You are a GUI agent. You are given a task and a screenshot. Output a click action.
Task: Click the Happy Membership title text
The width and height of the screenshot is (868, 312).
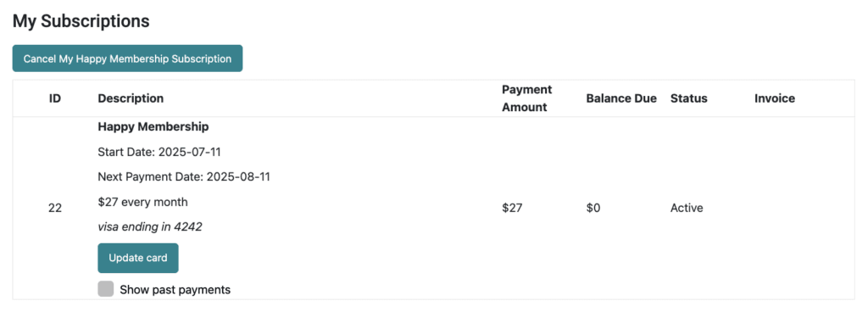tap(153, 126)
